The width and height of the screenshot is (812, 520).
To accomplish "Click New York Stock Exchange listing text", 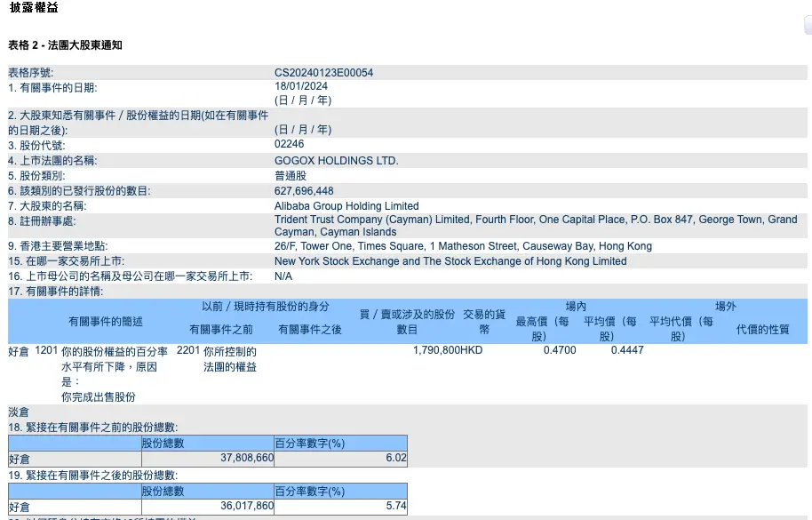I will 450,261.
